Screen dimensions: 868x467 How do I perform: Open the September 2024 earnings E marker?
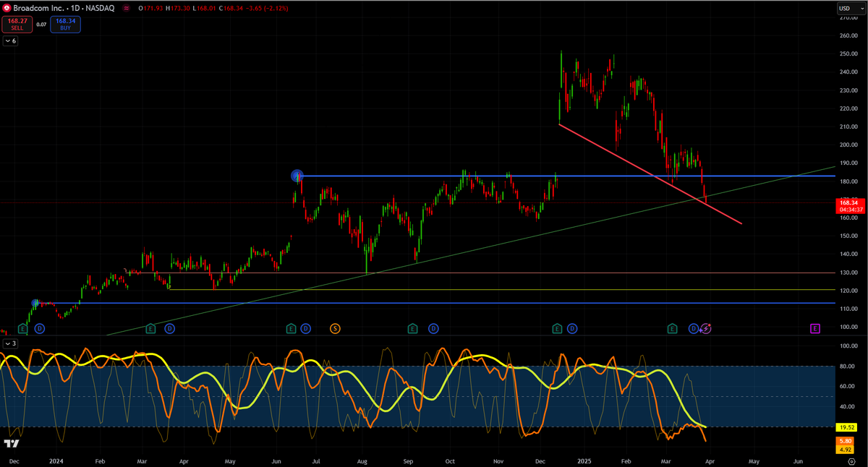[412, 328]
